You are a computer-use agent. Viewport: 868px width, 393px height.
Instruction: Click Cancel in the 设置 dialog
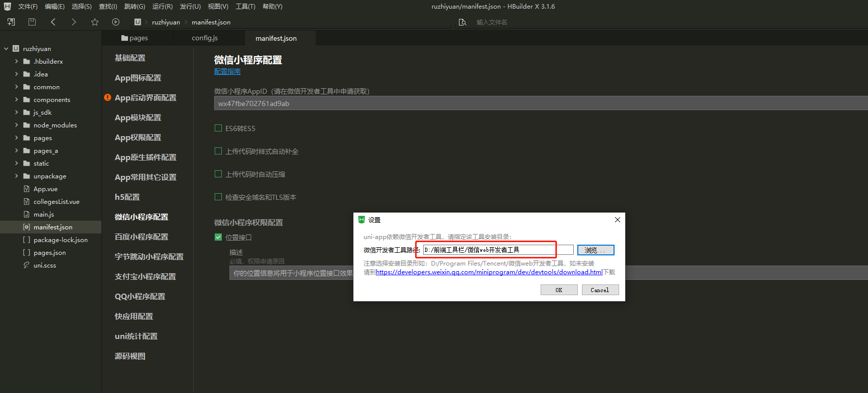tap(600, 290)
